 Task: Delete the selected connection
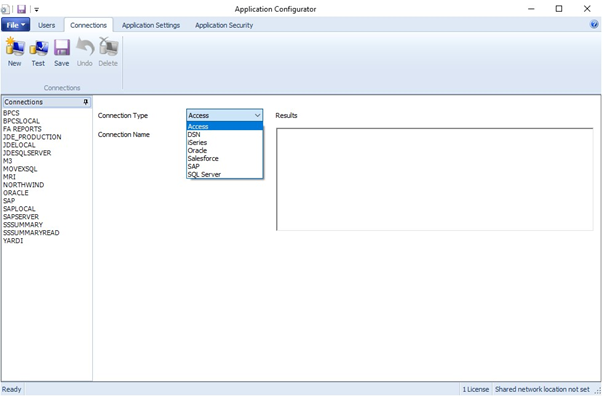coord(108,52)
